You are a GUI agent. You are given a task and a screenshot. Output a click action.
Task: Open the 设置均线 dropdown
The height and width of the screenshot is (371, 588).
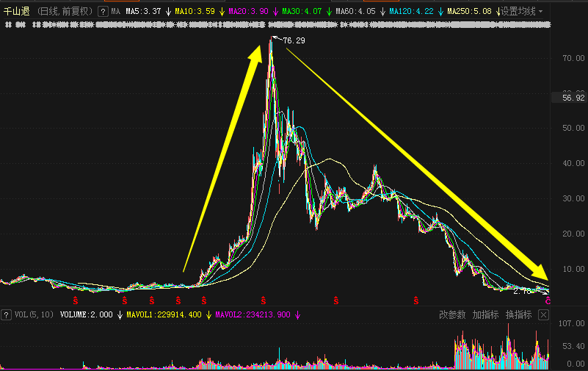[522, 12]
